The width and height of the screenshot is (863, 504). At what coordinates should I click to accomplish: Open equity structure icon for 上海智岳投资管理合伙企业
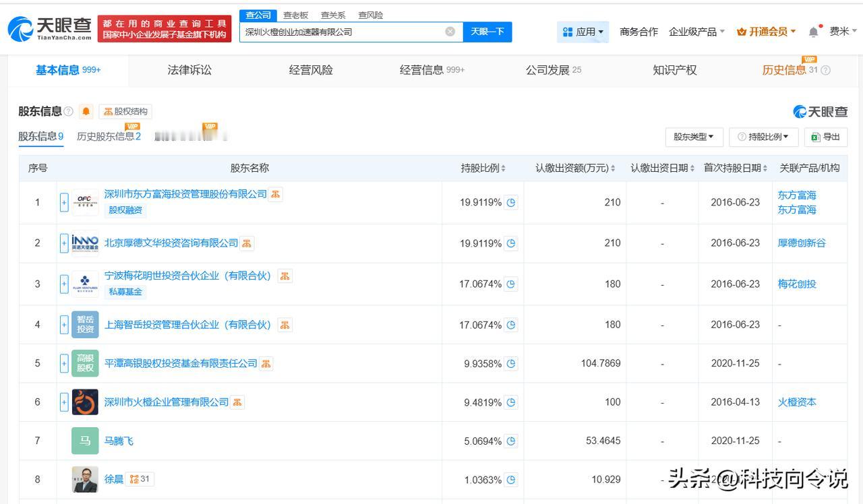[x=285, y=325]
